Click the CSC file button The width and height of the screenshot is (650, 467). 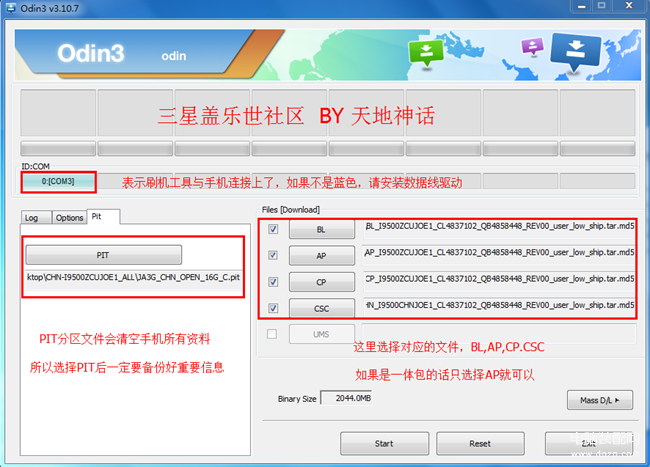click(322, 308)
